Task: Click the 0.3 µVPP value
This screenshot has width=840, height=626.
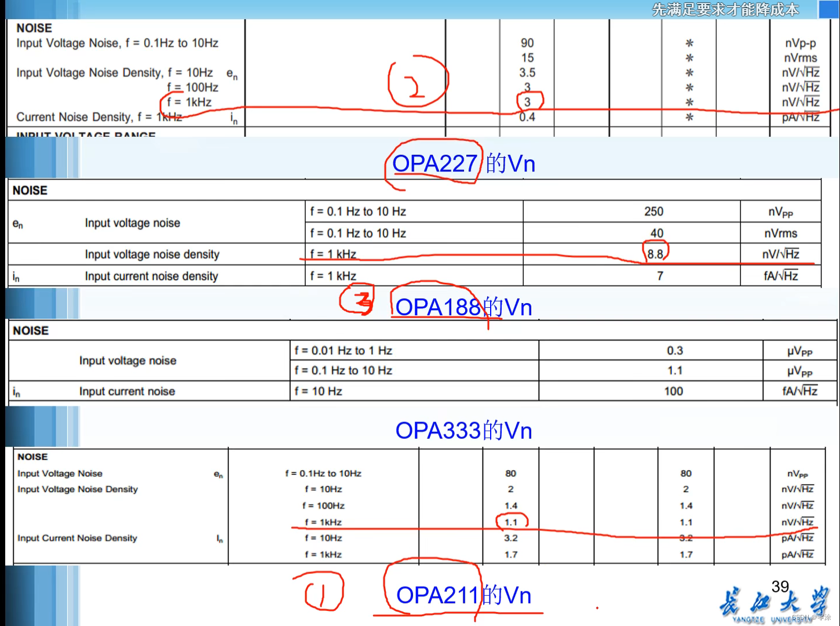Action: tap(675, 350)
